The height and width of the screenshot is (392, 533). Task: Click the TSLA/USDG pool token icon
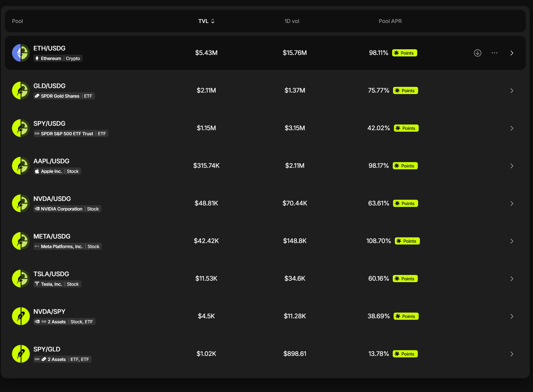tap(21, 279)
